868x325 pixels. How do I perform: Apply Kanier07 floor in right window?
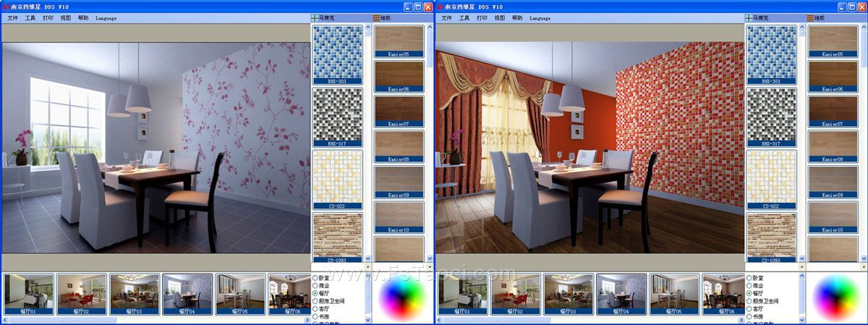(833, 111)
